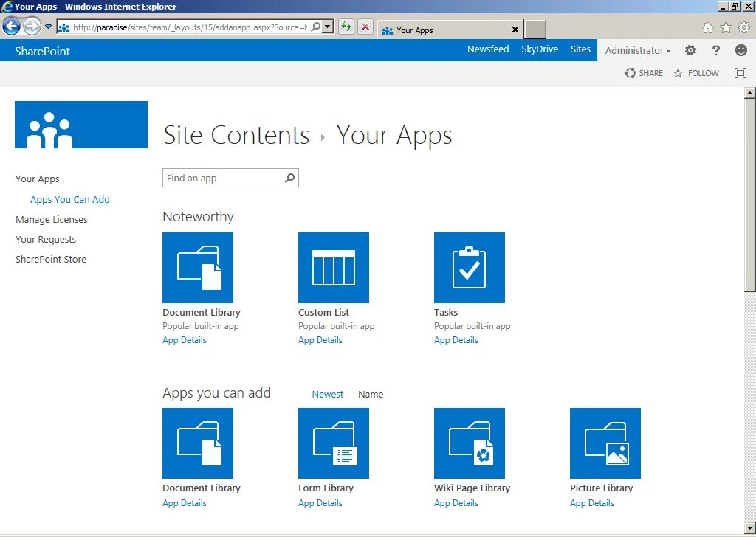Click the SHARE button

click(644, 73)
